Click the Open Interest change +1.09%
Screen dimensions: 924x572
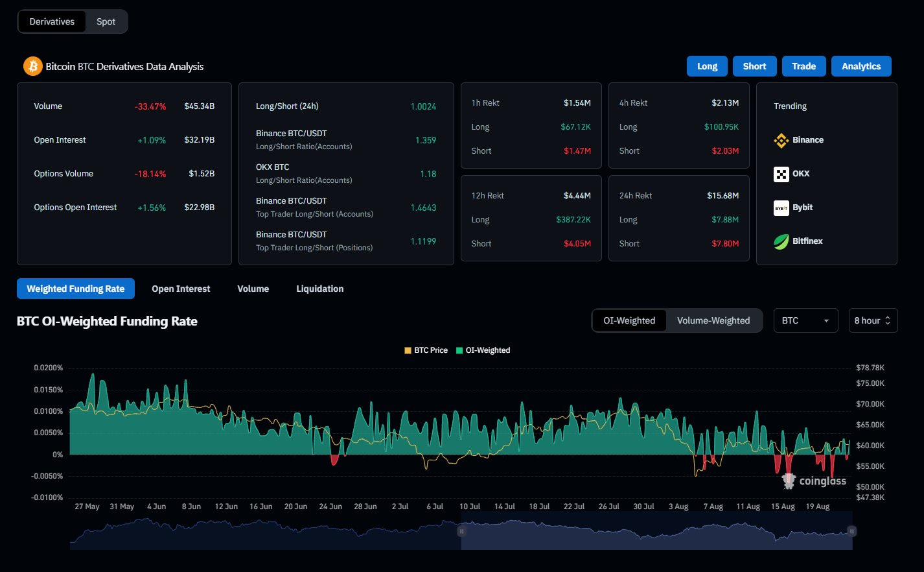point(152,140)
